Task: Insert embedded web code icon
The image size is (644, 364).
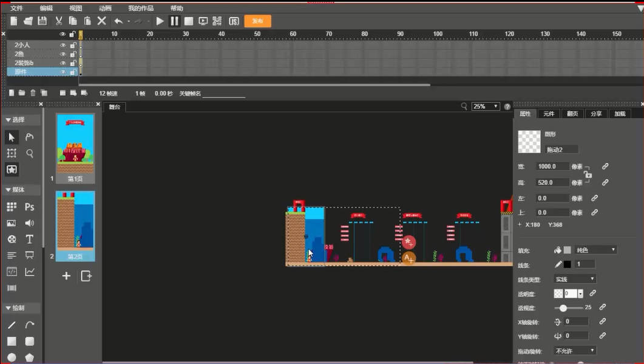Action: click(x=12, y=272)
